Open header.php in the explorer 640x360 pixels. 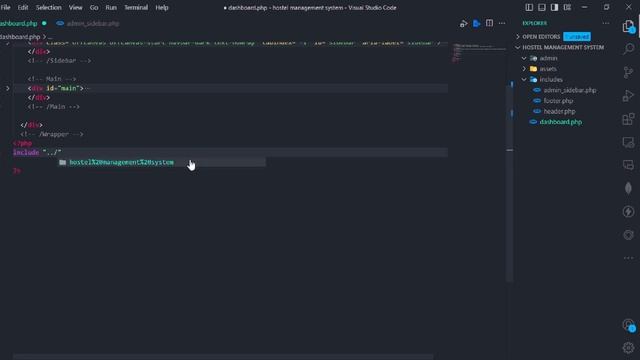(559, 111)
